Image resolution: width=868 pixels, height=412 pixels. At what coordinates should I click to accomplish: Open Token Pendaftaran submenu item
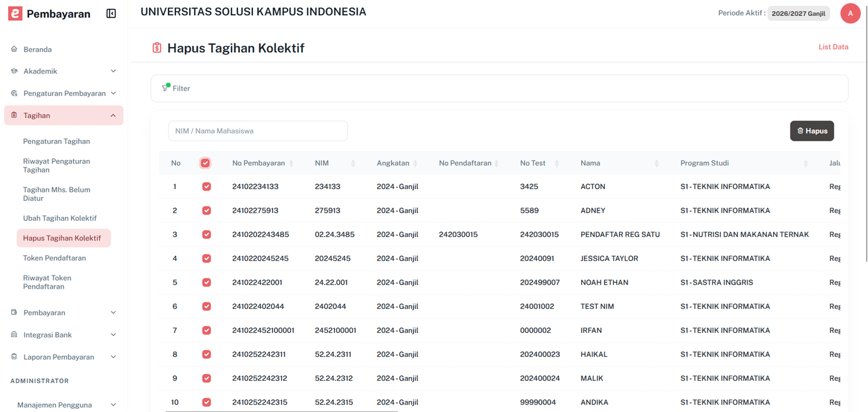tap(54, 258)
